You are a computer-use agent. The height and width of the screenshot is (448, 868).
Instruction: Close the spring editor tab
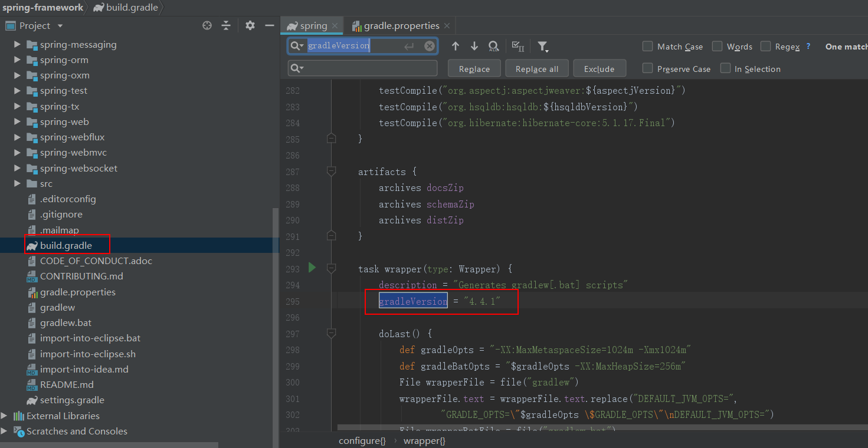pyautogui.click(x=335, y=26)
